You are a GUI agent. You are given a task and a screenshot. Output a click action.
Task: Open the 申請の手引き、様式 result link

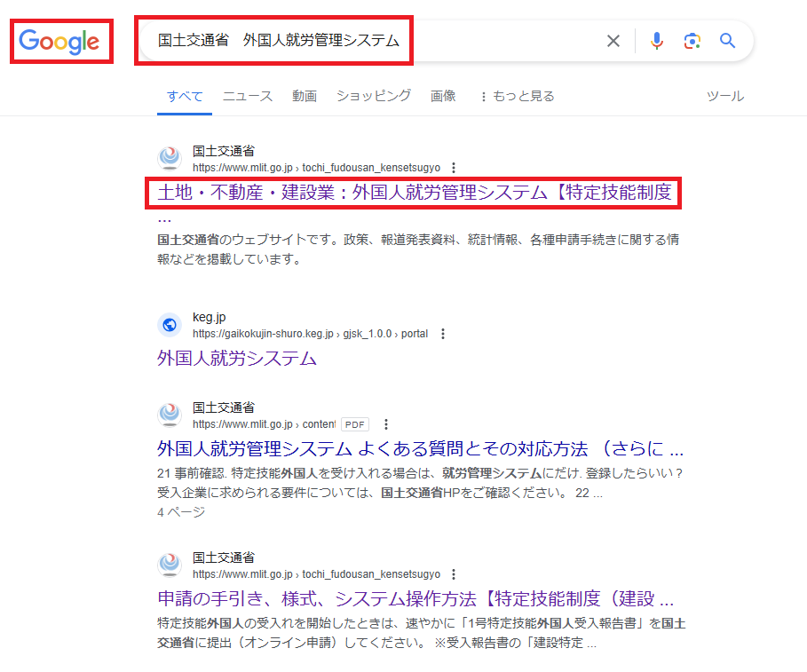point(415,597)
